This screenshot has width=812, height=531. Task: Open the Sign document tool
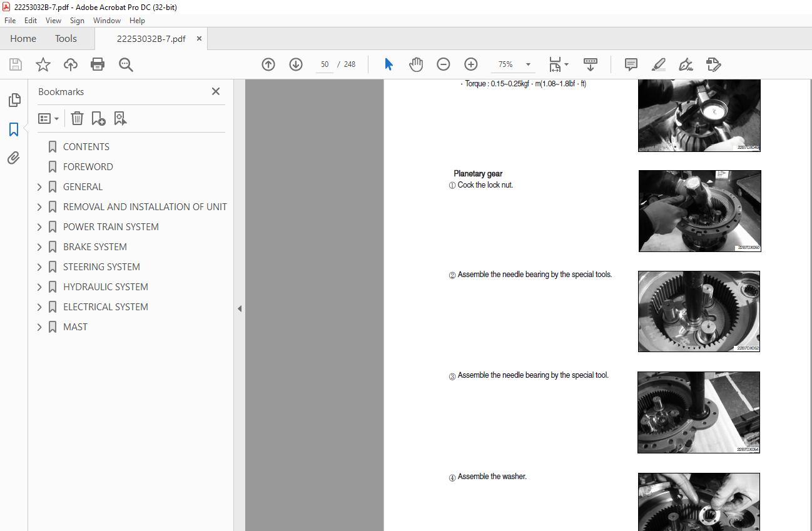click(x=686, y=64)
